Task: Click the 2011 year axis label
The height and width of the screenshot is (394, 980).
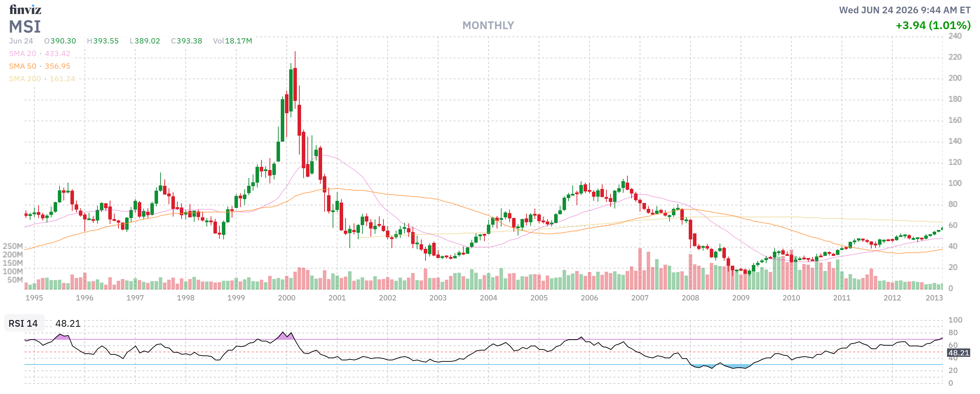Action: coord(842,298)
